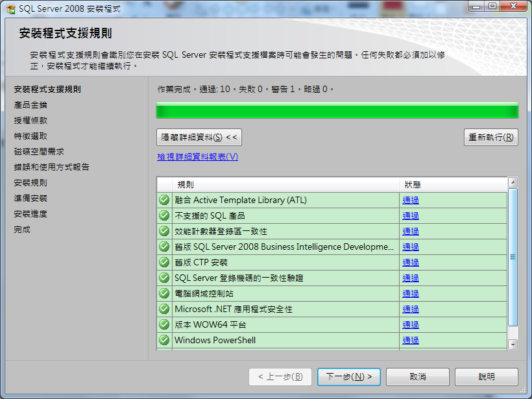Image resolution: width=532 pixels, height=399 pixels.
Task: Select 安裝進度 step in sidebar
Action: [x=30, y=213]
